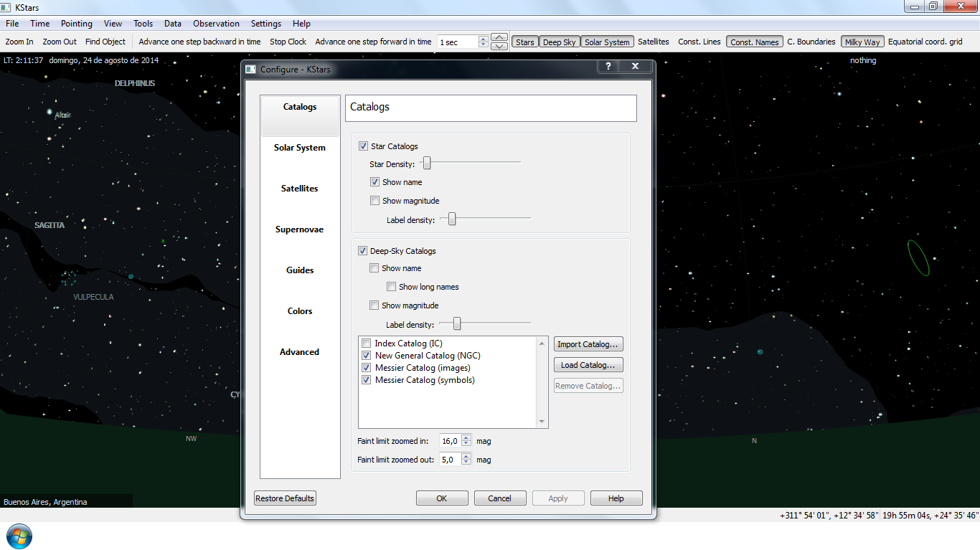Click the Windows Start orb
Image resolution: width=980 pixels, height=550 pixels.
(19, 536)
